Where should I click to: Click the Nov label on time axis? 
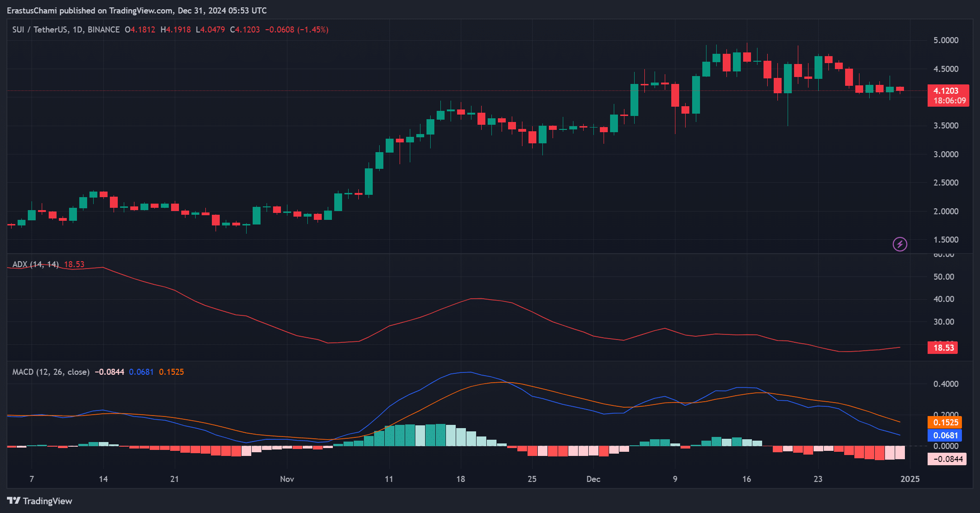click(287, 479)
